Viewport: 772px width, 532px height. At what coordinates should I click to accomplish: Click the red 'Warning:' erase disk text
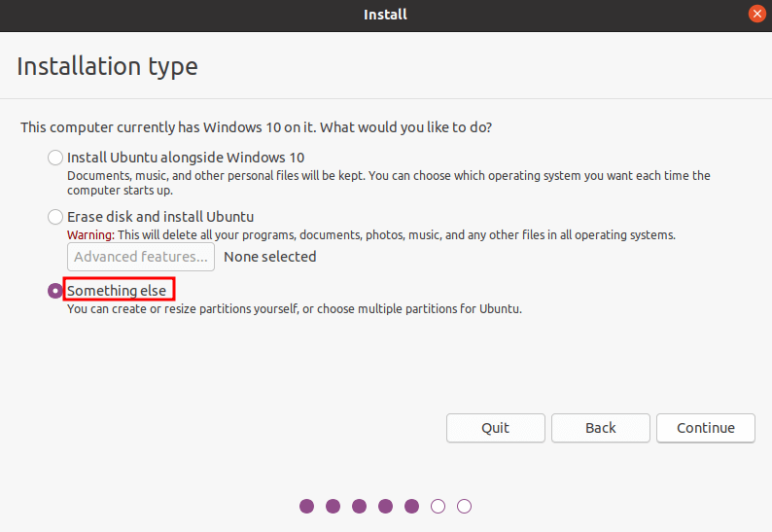pyautogui.click(x=90, y=235)
